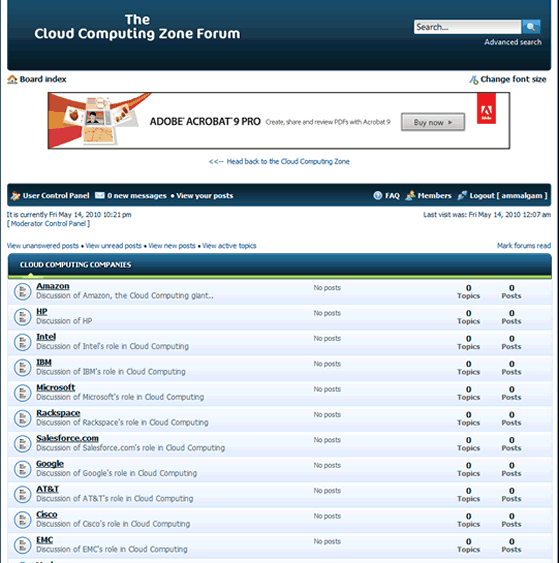Image resolution: width=559 pixels, height=563 pixels.
Task: Click the EMC forum status icon
Action: click(x=22, y=545)
